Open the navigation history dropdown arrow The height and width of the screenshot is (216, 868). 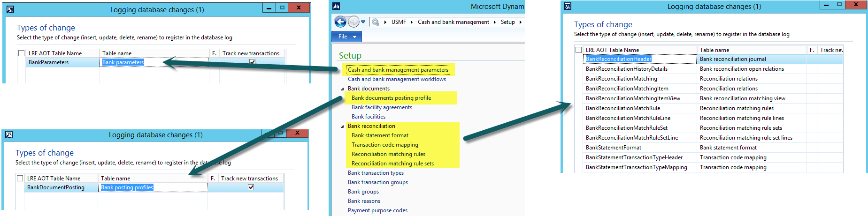click(x=363, y=22)
